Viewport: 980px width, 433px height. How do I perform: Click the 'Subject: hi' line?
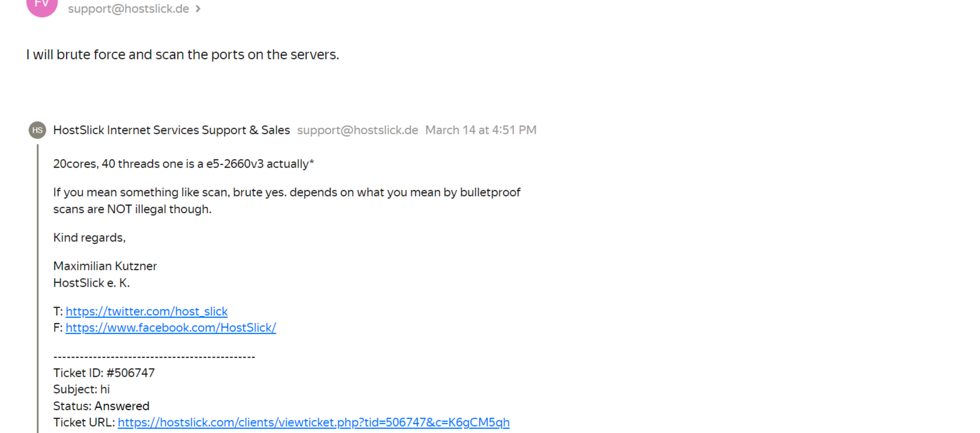82,389
